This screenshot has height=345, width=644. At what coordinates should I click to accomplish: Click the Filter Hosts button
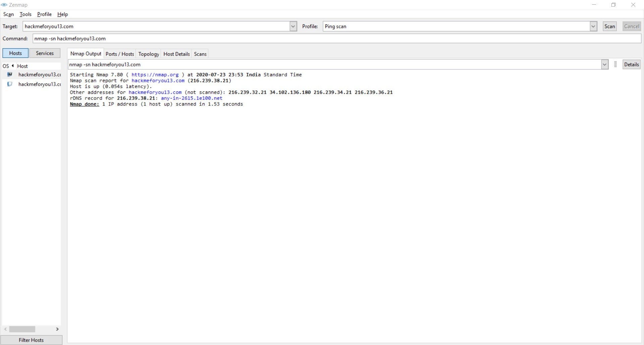pyautogui.click(x=31, y=340)
